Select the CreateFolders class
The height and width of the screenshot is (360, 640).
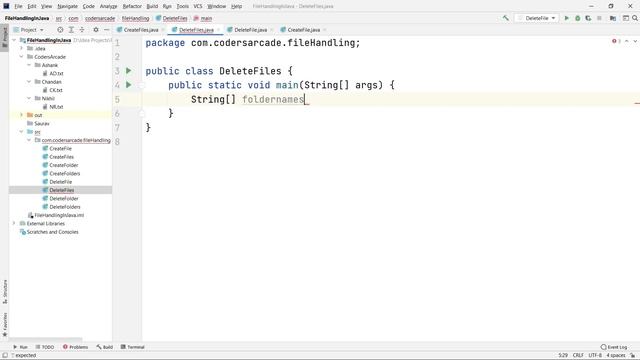(64, 173)
